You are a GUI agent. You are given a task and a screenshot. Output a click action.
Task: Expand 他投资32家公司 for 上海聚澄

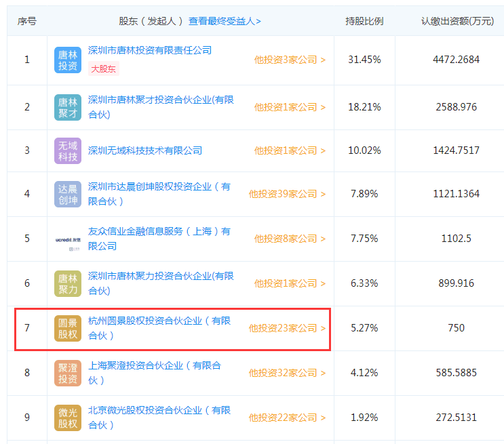(286, 373)
